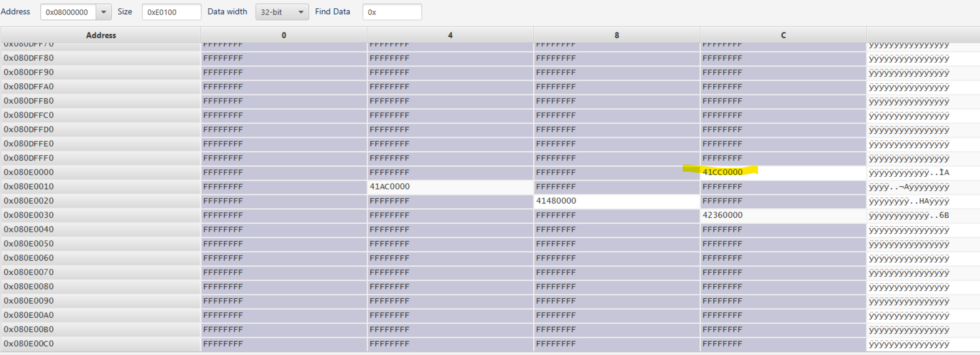Click ASCII text of row 0x080E0020
Image resolution: width=980 pixels, height=355 pixels.
909,201
